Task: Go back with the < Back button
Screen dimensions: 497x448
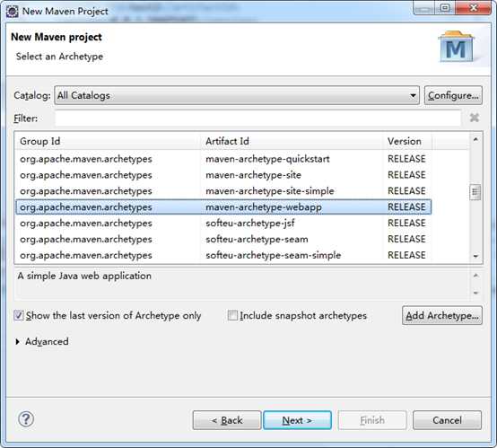Action: coord(227,420)
